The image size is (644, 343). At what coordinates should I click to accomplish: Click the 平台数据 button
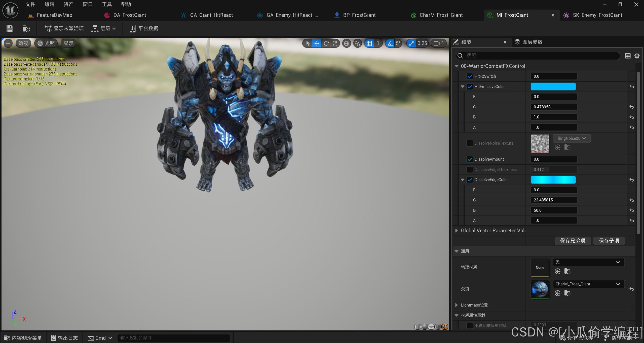click(x=144, y=28)
